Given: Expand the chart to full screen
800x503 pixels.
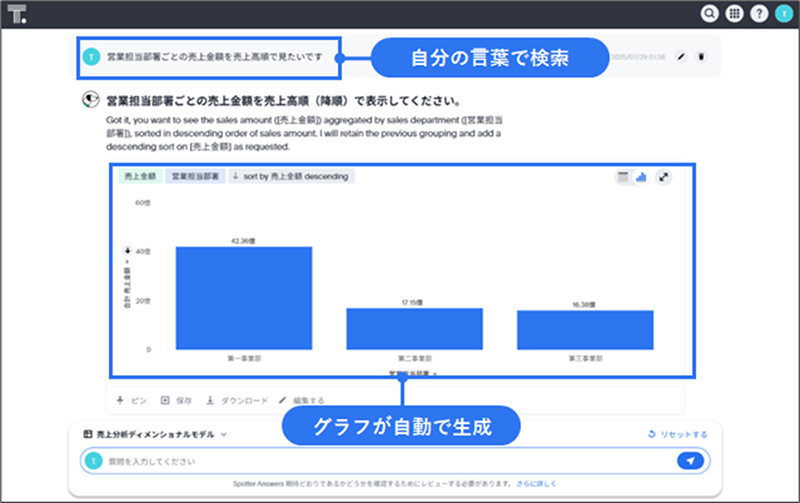Looking at the screenshot, I should pyautogui.click(x=663, y=177).
